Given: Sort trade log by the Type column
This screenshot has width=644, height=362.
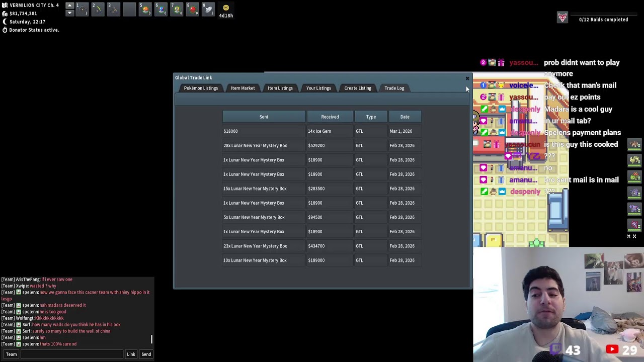Looking at the screenshot, I should point(371,117).
